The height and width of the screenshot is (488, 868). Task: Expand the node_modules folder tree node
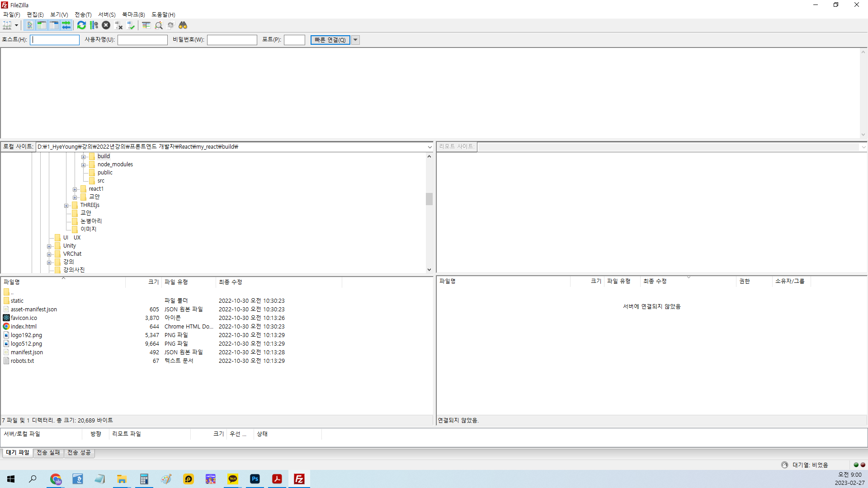84,164
